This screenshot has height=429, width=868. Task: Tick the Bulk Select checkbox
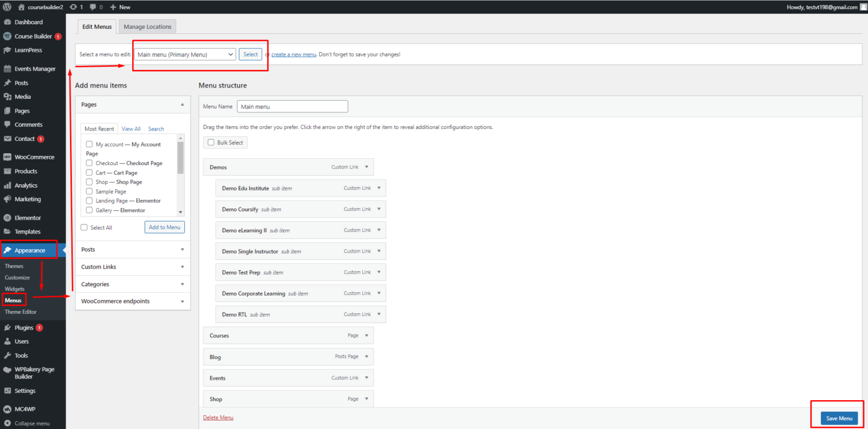coord(211,142)
